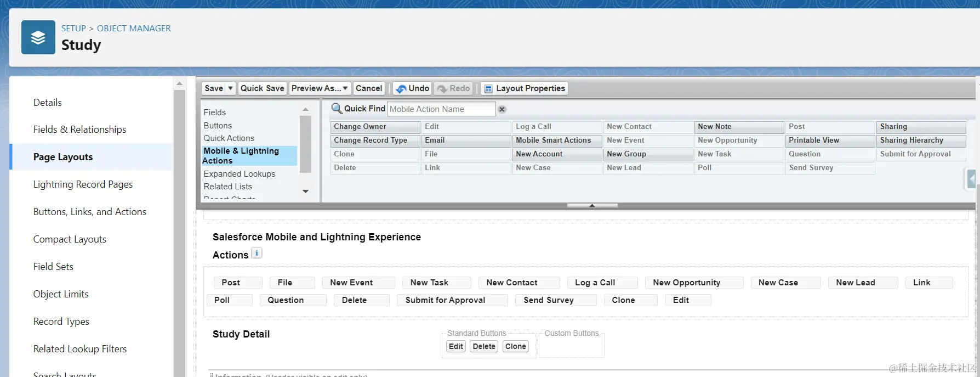
Task: Click the side panel collapse arrow at right edge
Action: point(971,179)
